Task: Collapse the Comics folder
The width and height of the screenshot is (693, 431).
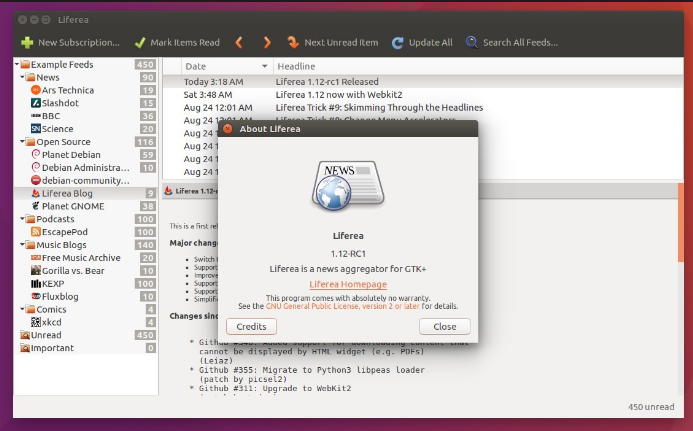Action: [x=22, y=309]
